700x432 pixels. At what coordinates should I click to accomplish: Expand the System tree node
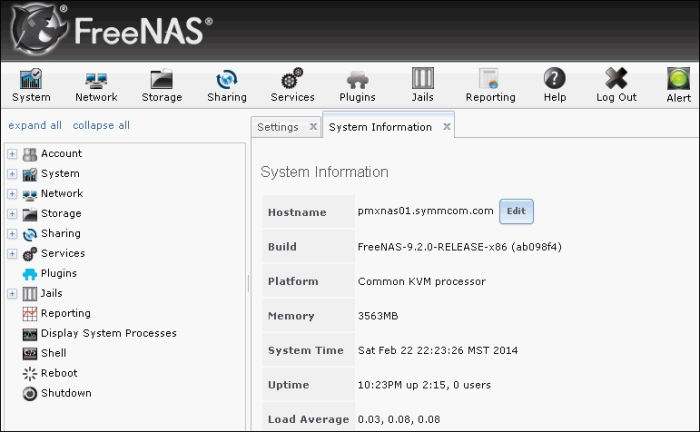[x=12, y=174]
